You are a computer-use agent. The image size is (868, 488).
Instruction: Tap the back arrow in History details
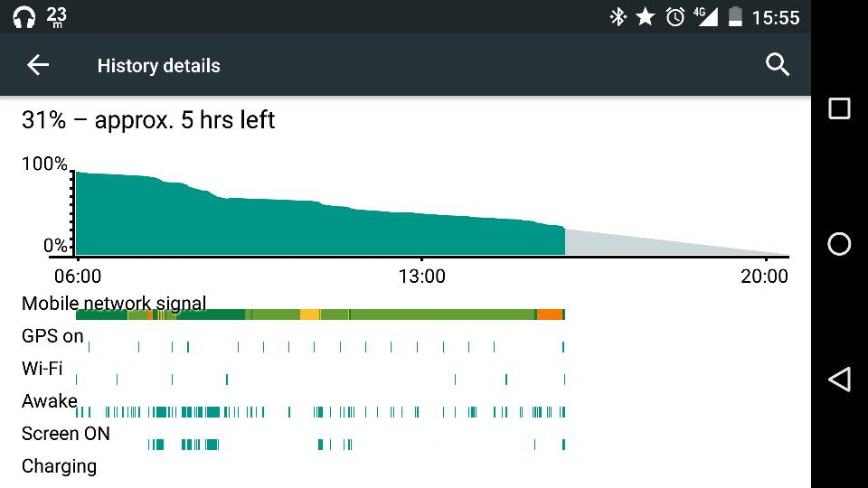(x=38, y=65)
